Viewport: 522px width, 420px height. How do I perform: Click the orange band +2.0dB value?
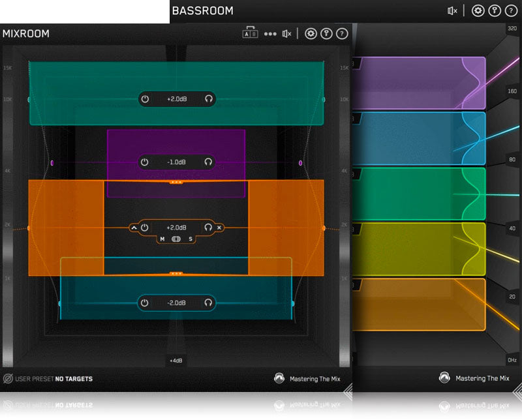(176, 228)
